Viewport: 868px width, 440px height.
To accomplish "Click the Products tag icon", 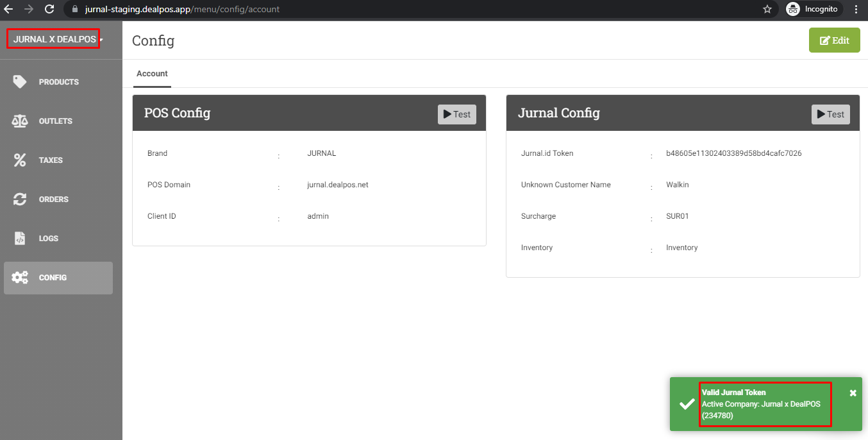I will (x=20, y=82).
